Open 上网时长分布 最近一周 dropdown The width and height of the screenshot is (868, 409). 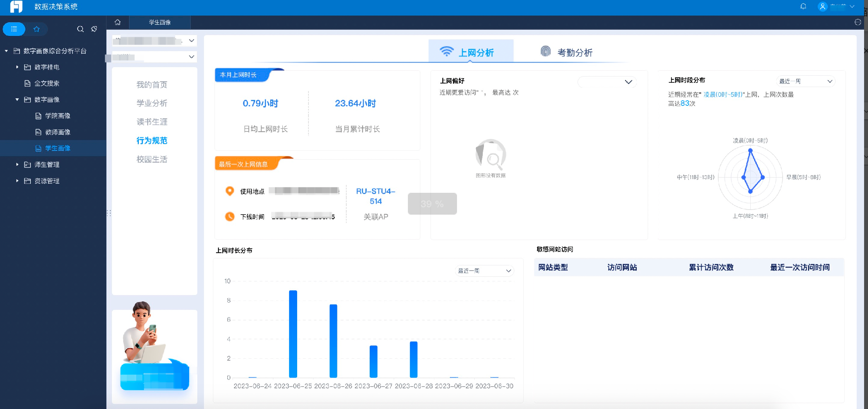(484, 271)
